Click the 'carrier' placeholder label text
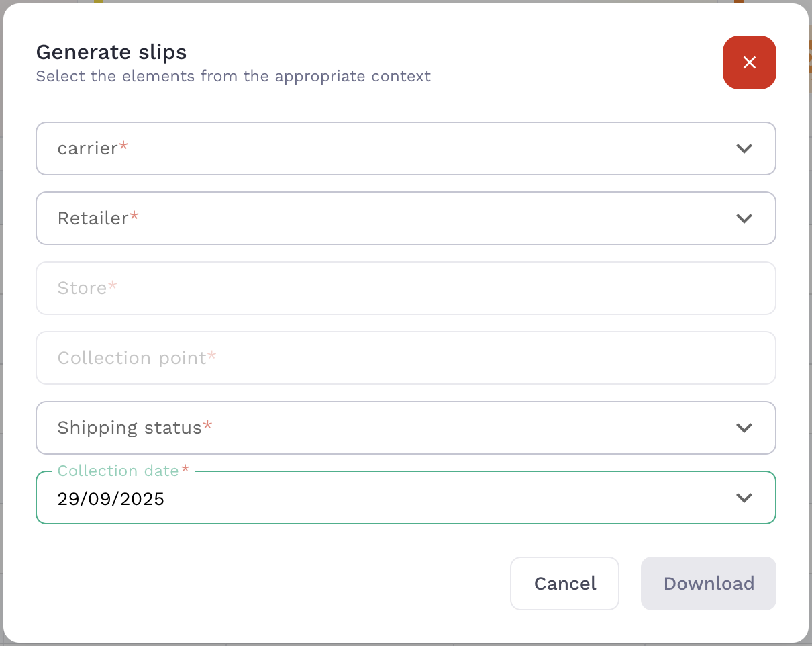 click(x=88, y=148)
